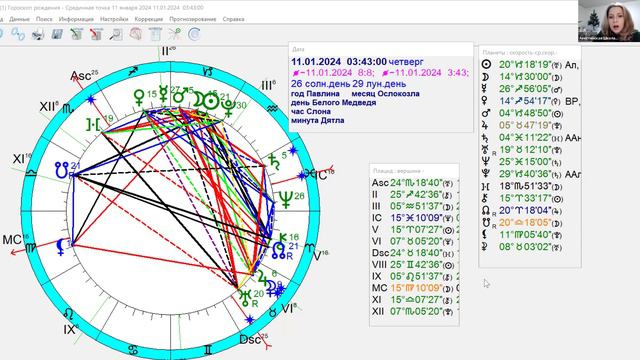Open the Коррекция menu
This screenshot has width=640, height=360.
pyautogui.click(x=149, y=19)
